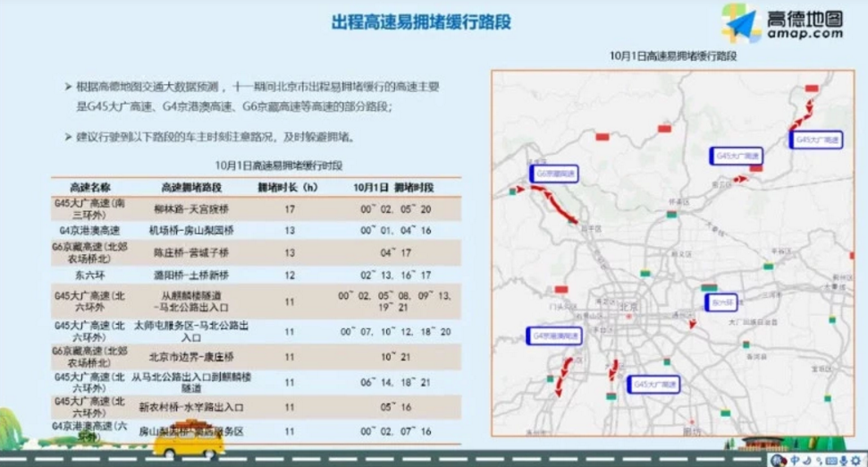Image resolution: width=868 pixels, height=467 pixels.
Task: Click the 高速名称 table column header
Action: click(x=83, y=188)
